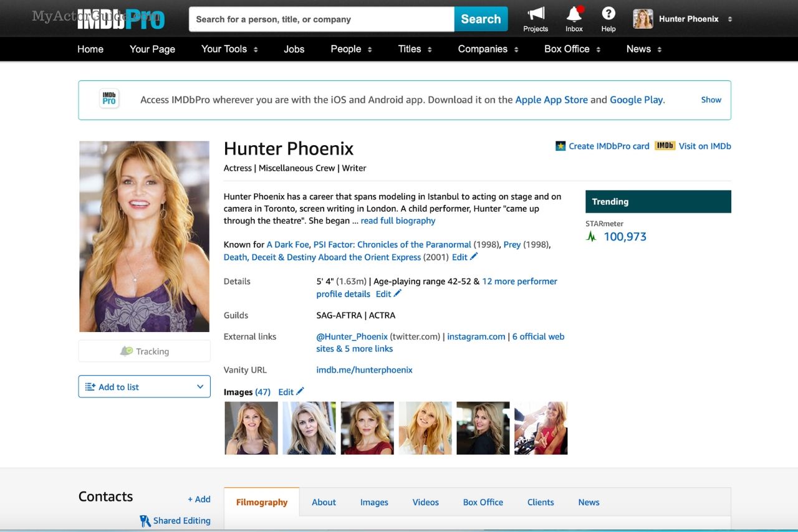Image resolution: width=798 pixels, height=532 pixels.
Task: Expand the News navigation menu
Action: pyautogui.click(x=644, y=49)
